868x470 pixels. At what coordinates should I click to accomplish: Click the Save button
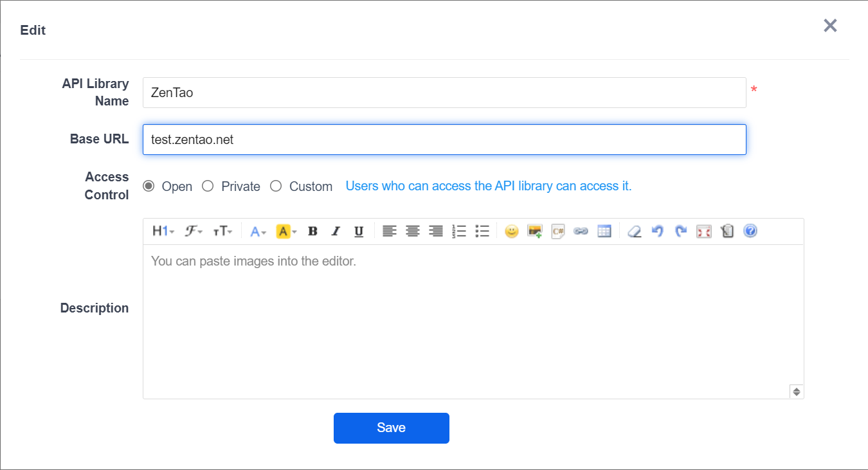391,428
